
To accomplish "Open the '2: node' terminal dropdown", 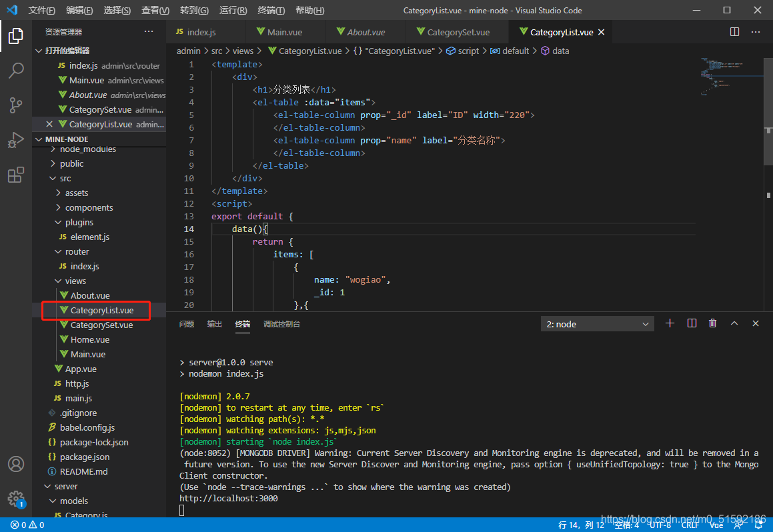I will [x=597, y=324].
